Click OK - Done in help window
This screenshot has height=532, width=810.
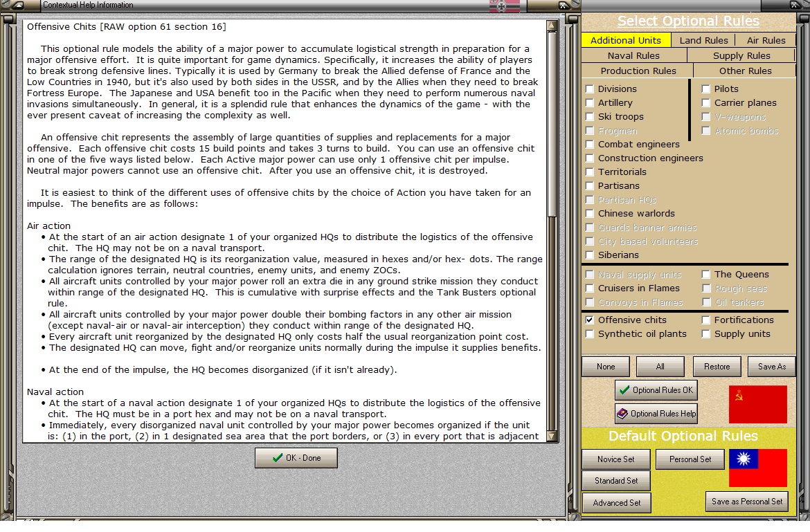tap(296, 458)
